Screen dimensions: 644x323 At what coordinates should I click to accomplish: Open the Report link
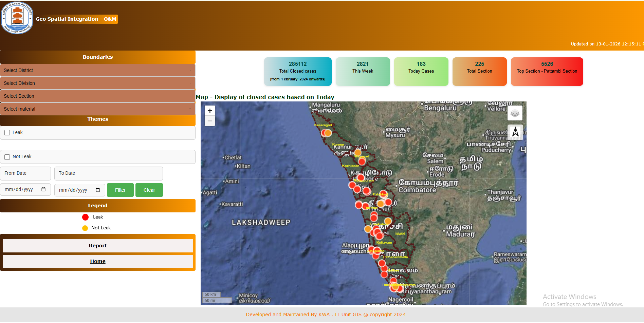pyautogui.click(x=98, y=246)
